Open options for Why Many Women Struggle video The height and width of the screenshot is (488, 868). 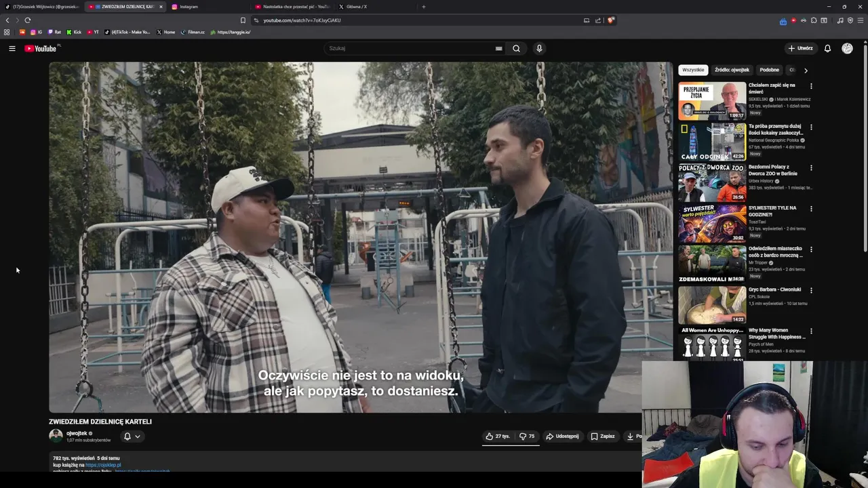(811, 331)
